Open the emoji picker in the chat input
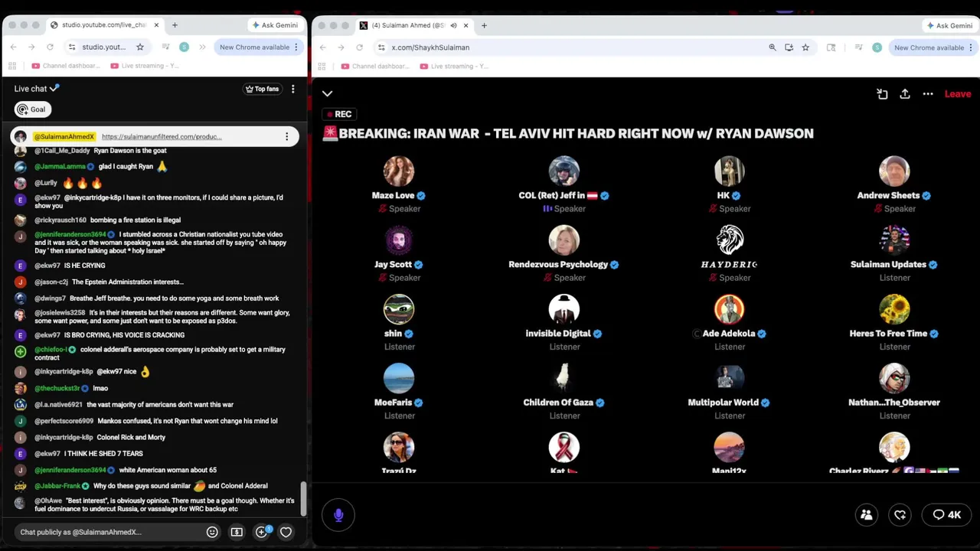This screenshot has height=551, width=980. (212, 532)
